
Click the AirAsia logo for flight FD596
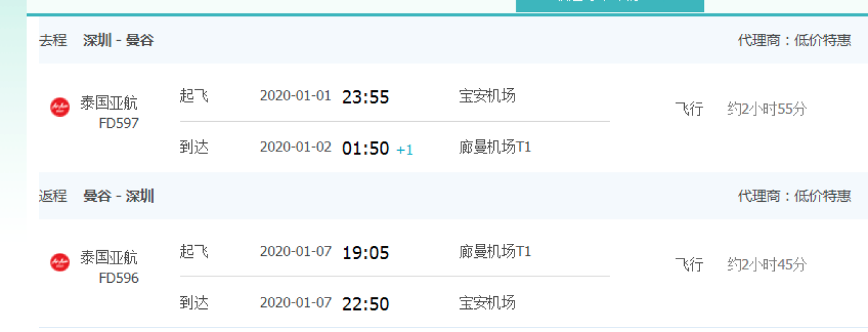click(60, 262)
